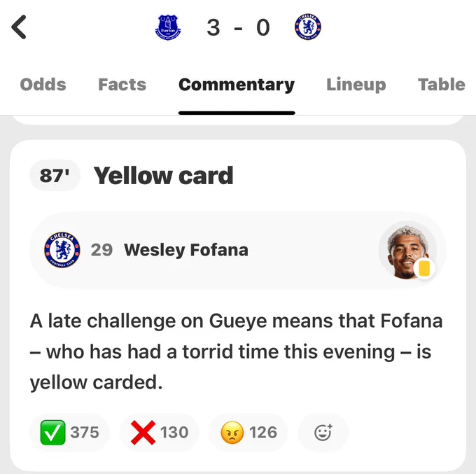The height and width of the screenshot is (474, 476).
Task: Select the Commentary tab
Action: pyautogui.click(x=237, y=85)
